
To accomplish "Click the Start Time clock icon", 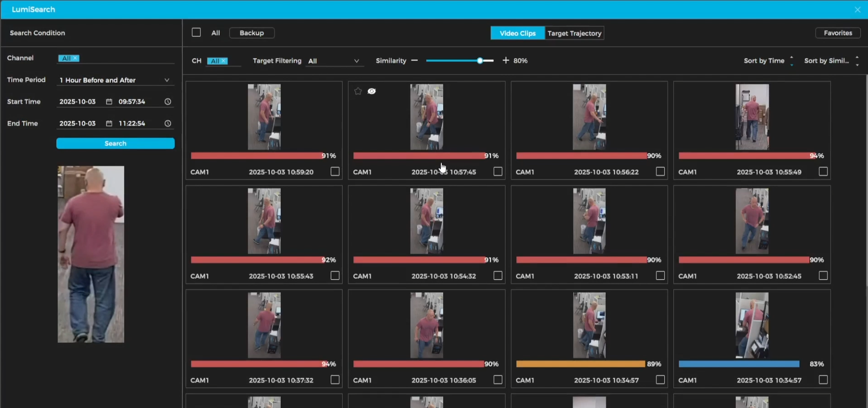I will tap(168, 102).
